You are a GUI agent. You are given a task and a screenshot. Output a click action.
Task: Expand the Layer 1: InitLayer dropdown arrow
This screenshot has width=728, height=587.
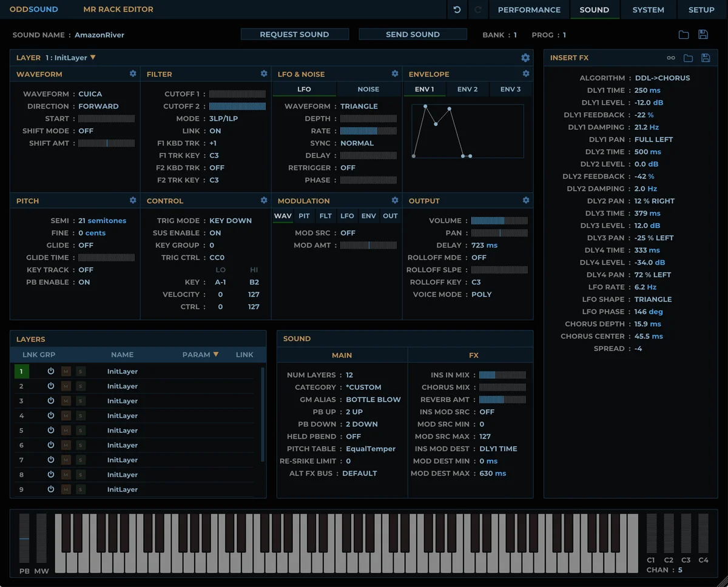tap(93, 58)
